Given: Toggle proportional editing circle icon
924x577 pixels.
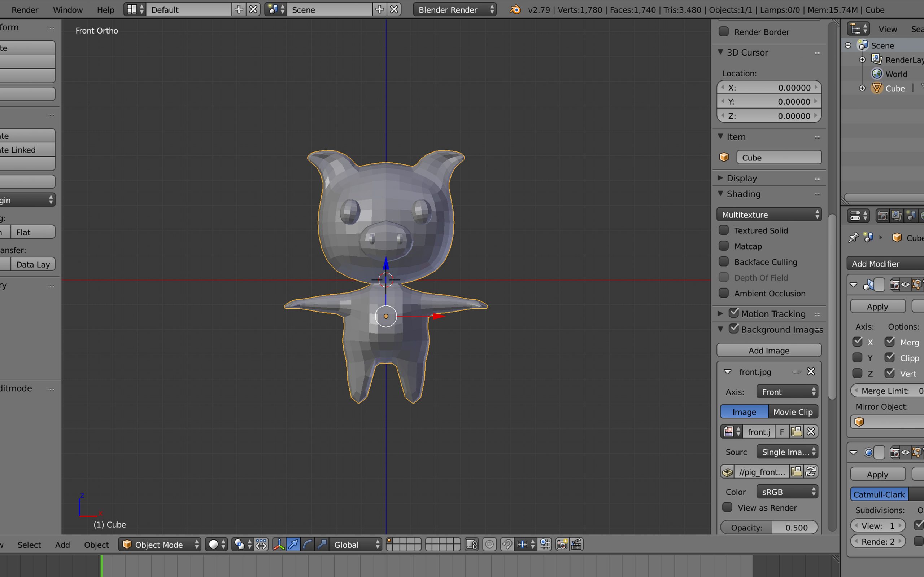Looking at the screenshot, I should [x=489, y=544].
